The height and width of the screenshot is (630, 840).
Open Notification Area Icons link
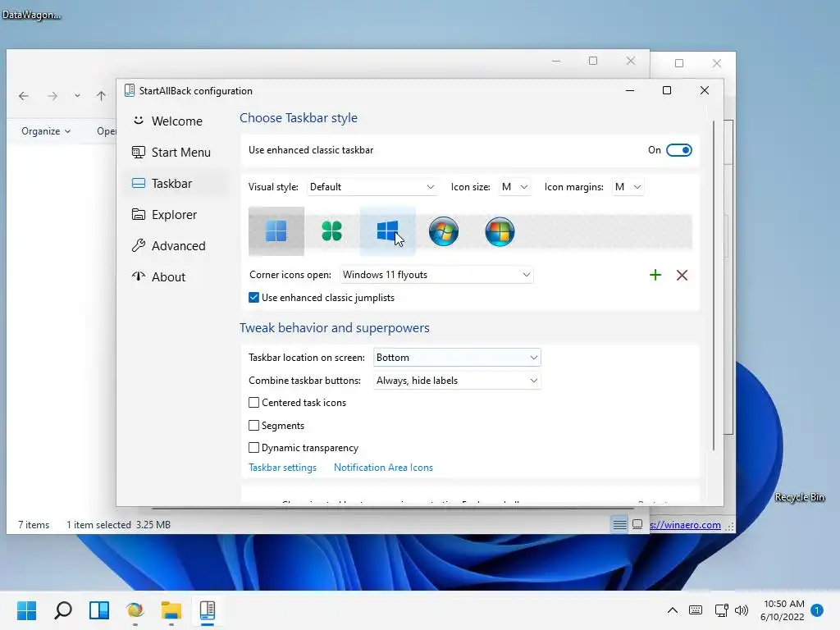tap(383, 467)
